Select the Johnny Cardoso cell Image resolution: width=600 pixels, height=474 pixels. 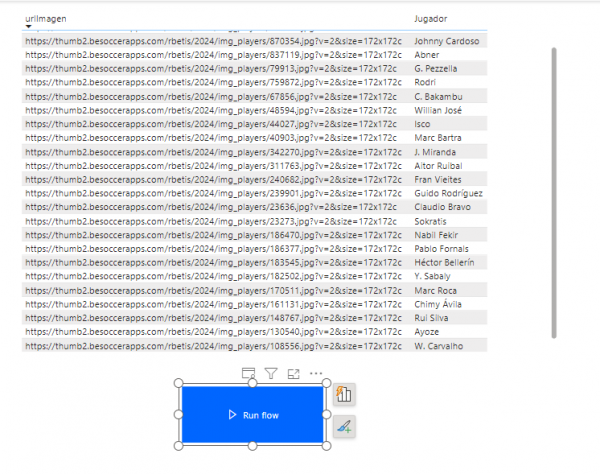[447, 41]
